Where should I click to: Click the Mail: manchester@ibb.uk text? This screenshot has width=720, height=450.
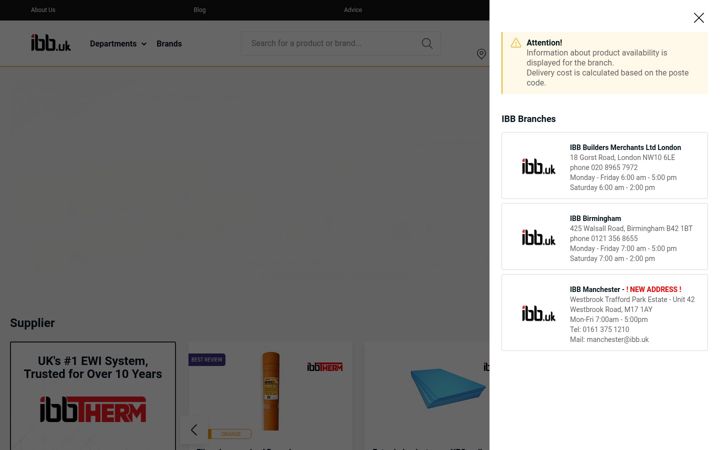[609, 340]
